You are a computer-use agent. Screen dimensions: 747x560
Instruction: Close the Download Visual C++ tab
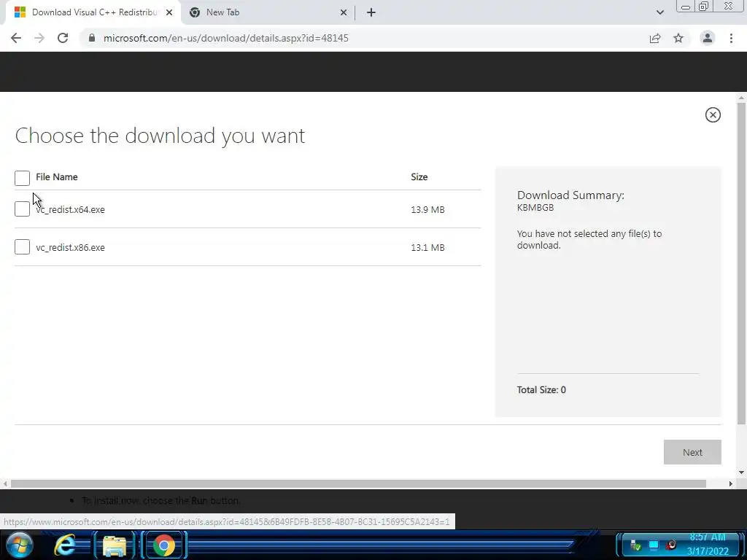coord(169,12)
